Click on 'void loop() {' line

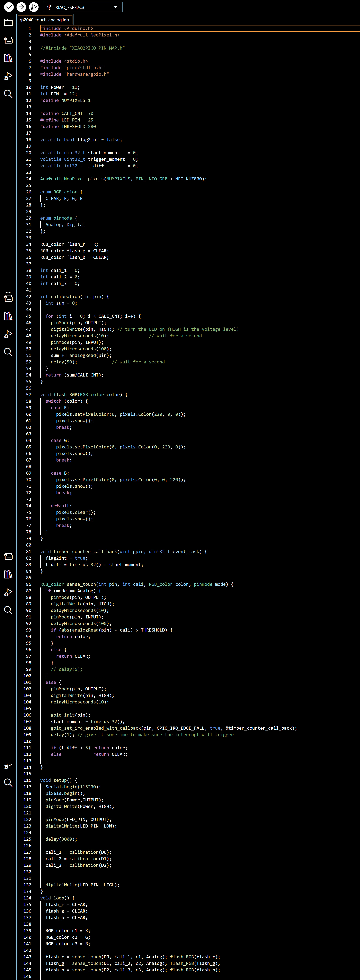pyautogui.click(x=57, y=898)
